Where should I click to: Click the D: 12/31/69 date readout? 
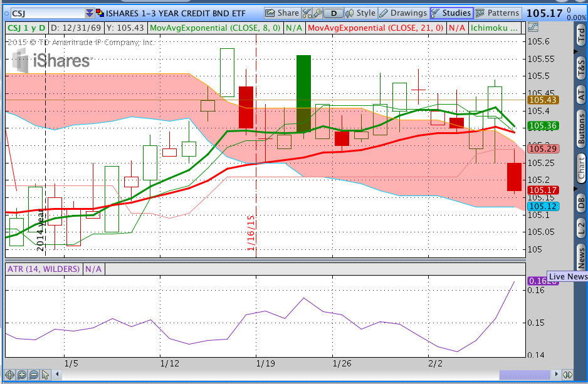click(x=76, y=28)
